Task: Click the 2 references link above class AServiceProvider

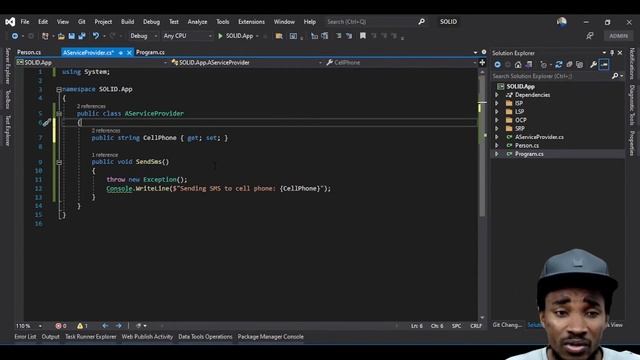Action: 91,106
